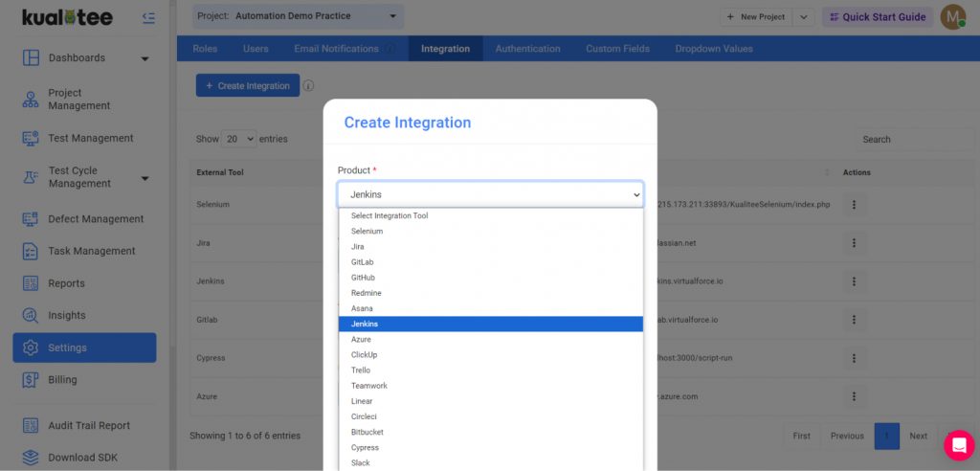Open actions menu for Cypress row
This screenshot has width=980, height=471.
click(854, 358)
